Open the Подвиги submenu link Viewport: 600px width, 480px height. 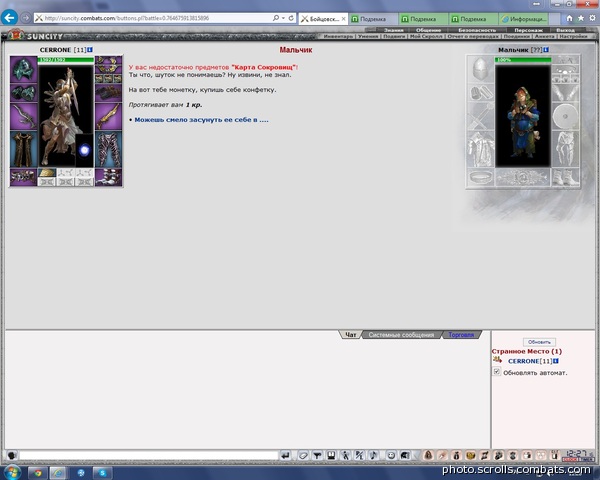(x=394, y=36)
